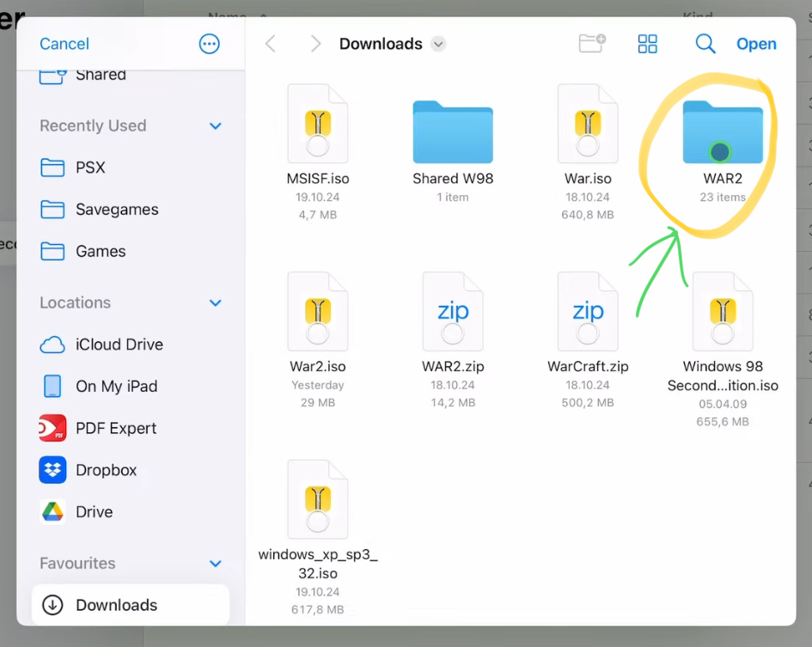812x647 pixels.
Task: Click the "500,2 MB" size label
Action: pyautogui.click(x=587, y=403)
